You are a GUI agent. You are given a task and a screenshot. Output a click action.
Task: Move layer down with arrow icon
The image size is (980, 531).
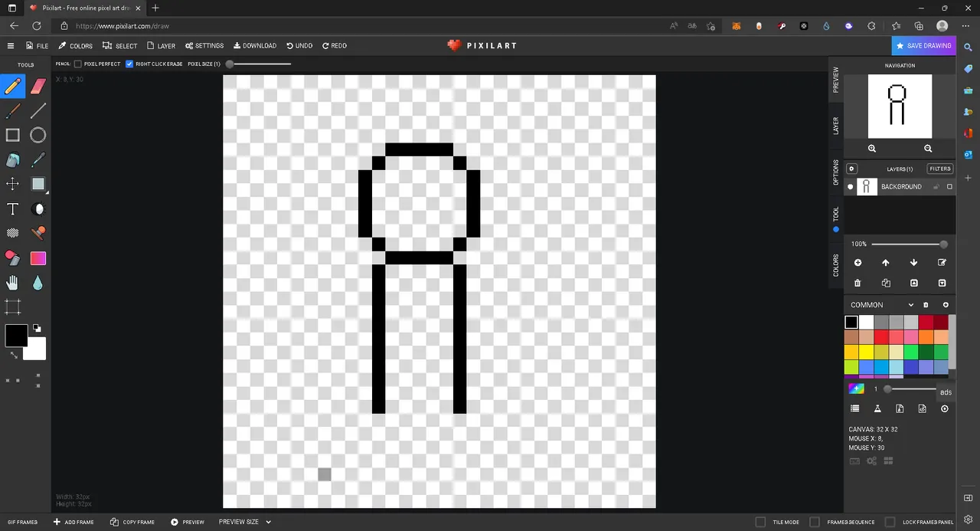pos(913,263)
